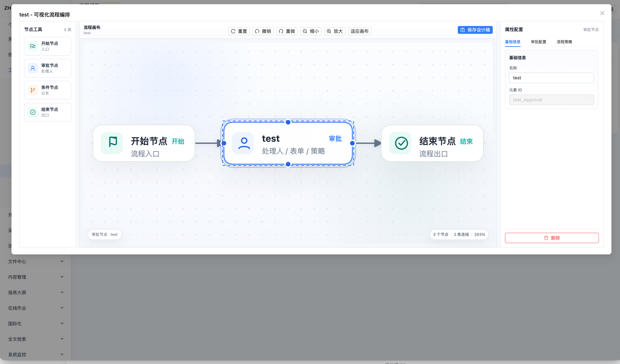The image size is (620, 364).
Task: Click the 审批节点 label in 属性配置 header
Action: click(591, 30)
